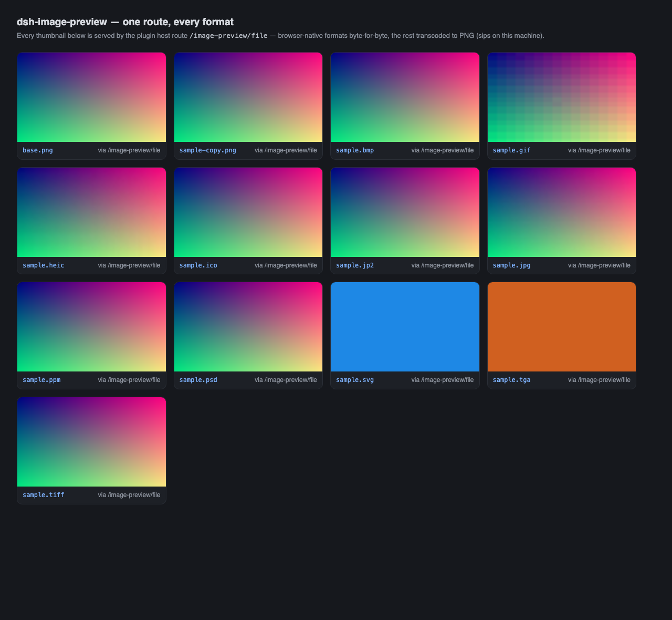Open the sample.ppm thumbnail image

[91, 327]
